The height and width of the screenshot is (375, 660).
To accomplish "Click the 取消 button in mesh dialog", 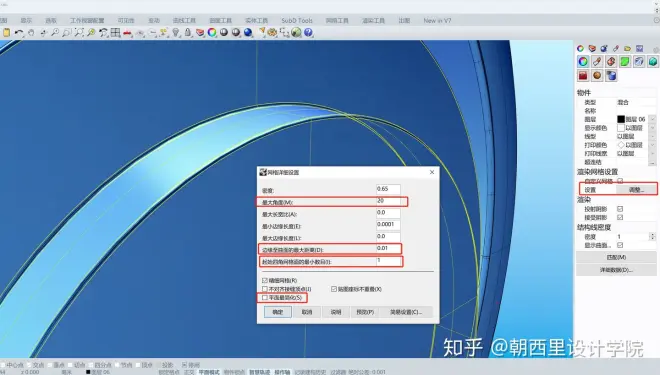I will pos(307,312).
